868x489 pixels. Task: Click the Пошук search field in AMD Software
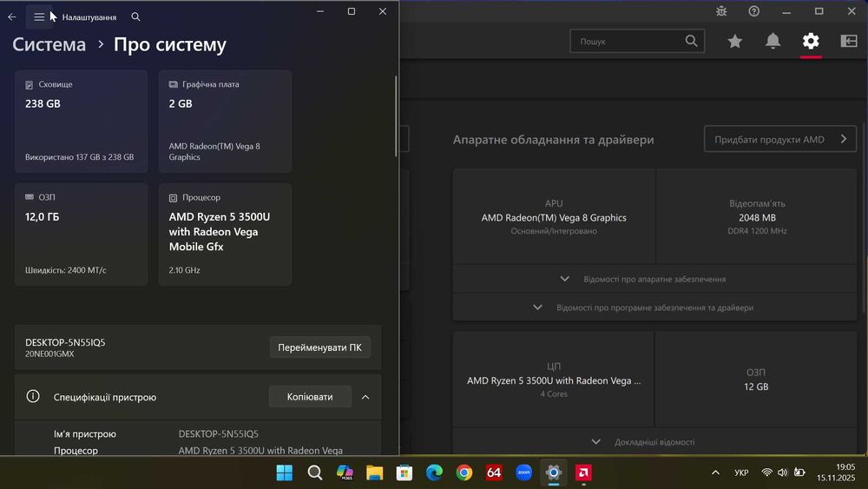click(637, 41)
